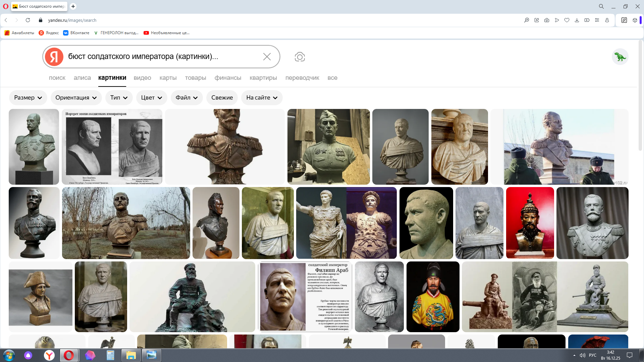The height and width of the screenshot is (362, 644).
Task: Switch to the карты tab
Action: pos(168,78)
